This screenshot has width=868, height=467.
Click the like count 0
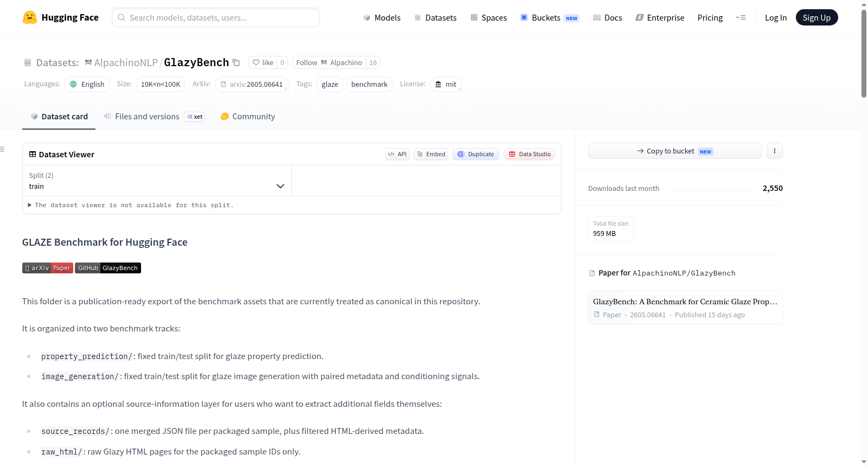tap(282, 62)
